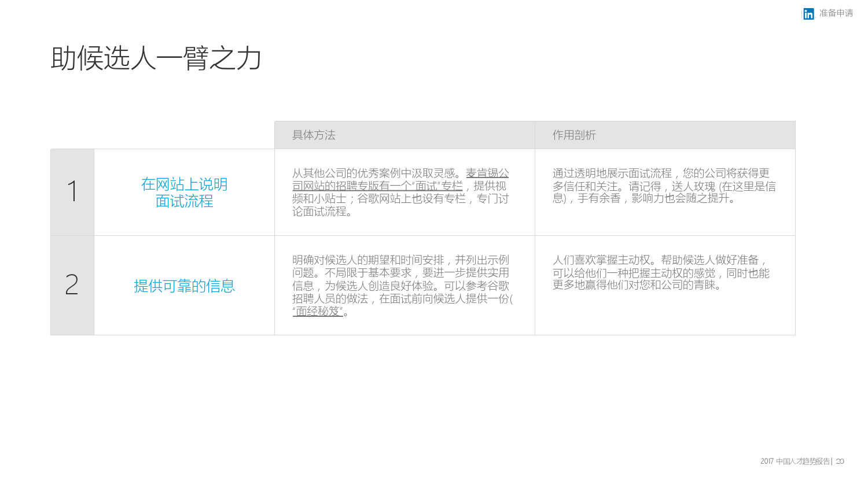Select the blue heading 在网站上说明面试流程
This screenshot has height=488, width=868.
click(x=184, y=193)
